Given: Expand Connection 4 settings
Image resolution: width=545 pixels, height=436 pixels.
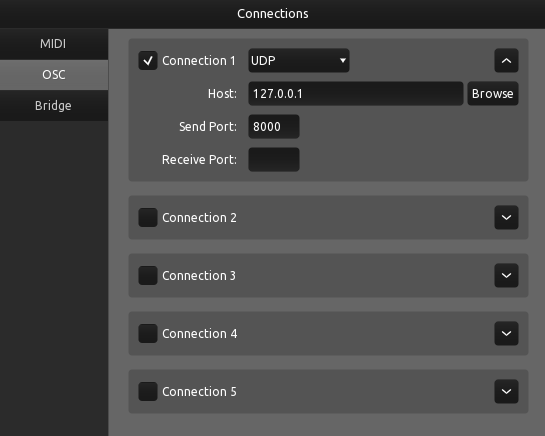Looking at the screenshot, I should pos(506,333).
